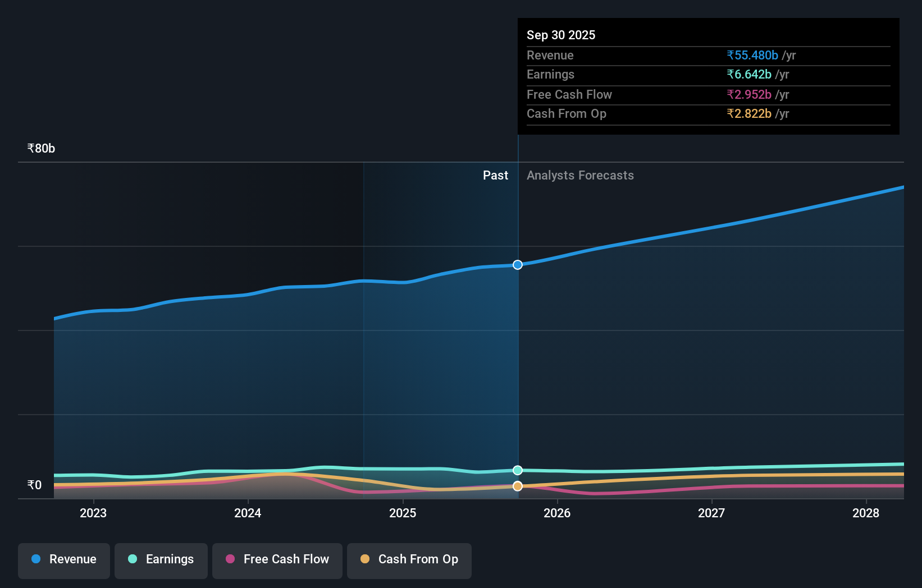Toggle the Earnings series visibility

[x=161, y=559]
